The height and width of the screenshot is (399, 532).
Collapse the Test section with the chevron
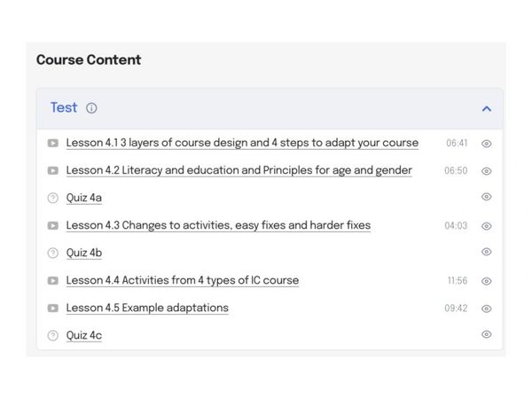pyautogui.click(x=486, y=109)
